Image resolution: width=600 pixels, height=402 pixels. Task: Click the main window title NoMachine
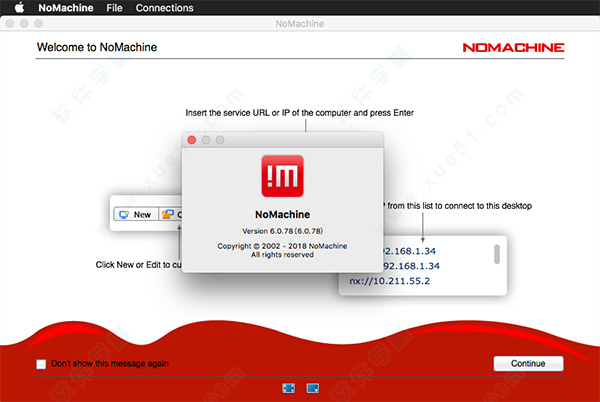(300, 24)
